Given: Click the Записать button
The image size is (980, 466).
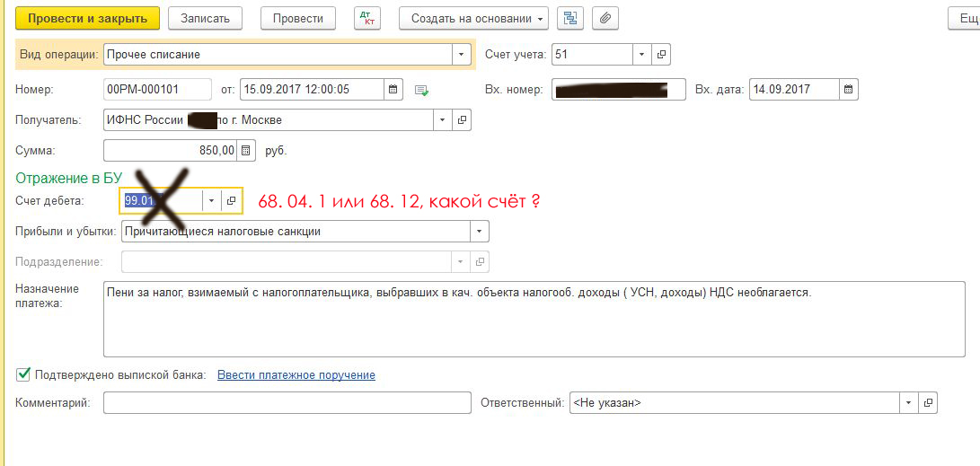Looking at the screenshot, I should 206,18.
